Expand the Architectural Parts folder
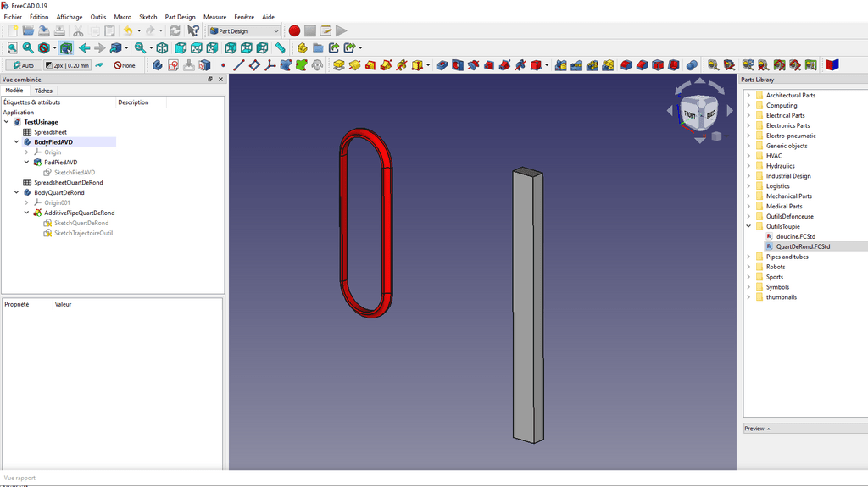The width and height of the screenshot is (868, 487). pos(748,96)
